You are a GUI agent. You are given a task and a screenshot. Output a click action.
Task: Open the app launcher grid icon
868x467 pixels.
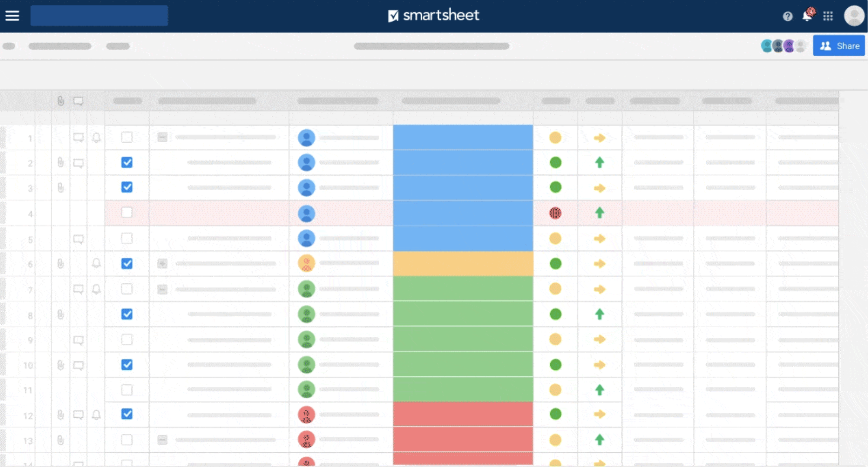(x=828, y=16)
